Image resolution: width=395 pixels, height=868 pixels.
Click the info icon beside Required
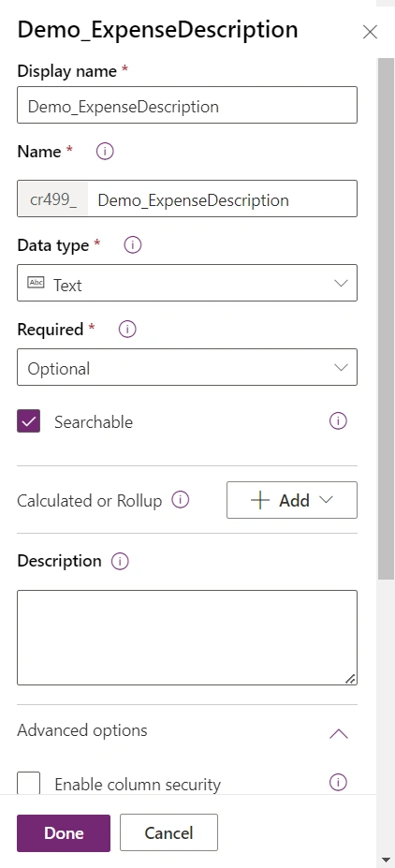point(127,330)
